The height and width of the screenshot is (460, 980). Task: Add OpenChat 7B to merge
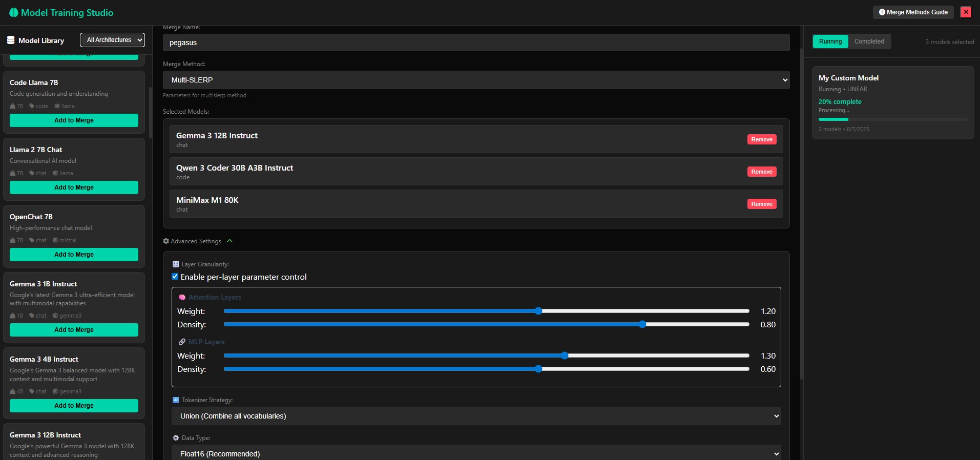click(x=74, y=255)
